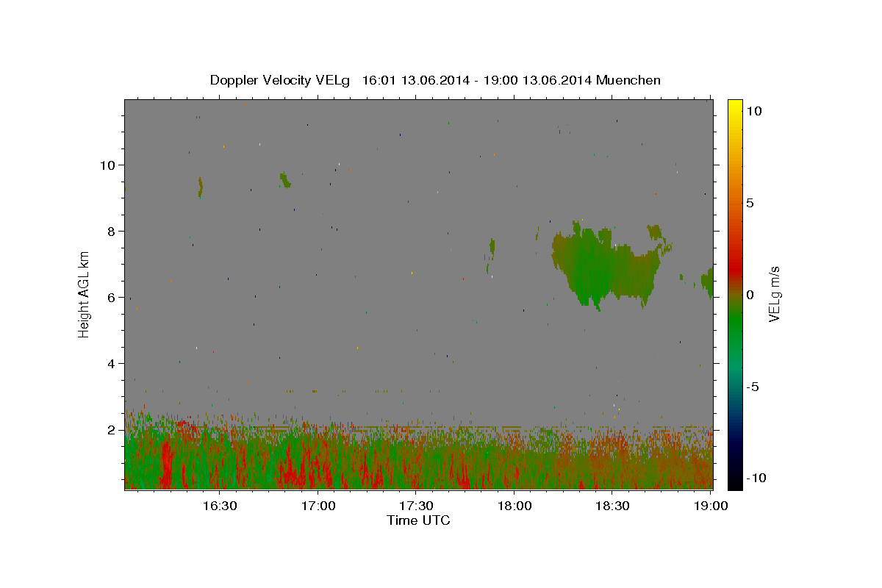Screen dimensions: 882x588
Task: Click the small cloud streak near 16:24 at 9 km
Action: click(x=200, y=187)
